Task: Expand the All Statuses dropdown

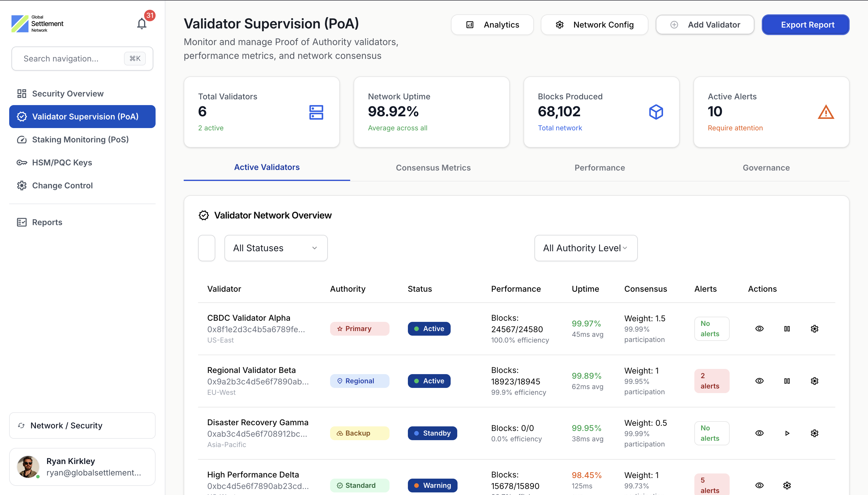Action: pos(276,248)
